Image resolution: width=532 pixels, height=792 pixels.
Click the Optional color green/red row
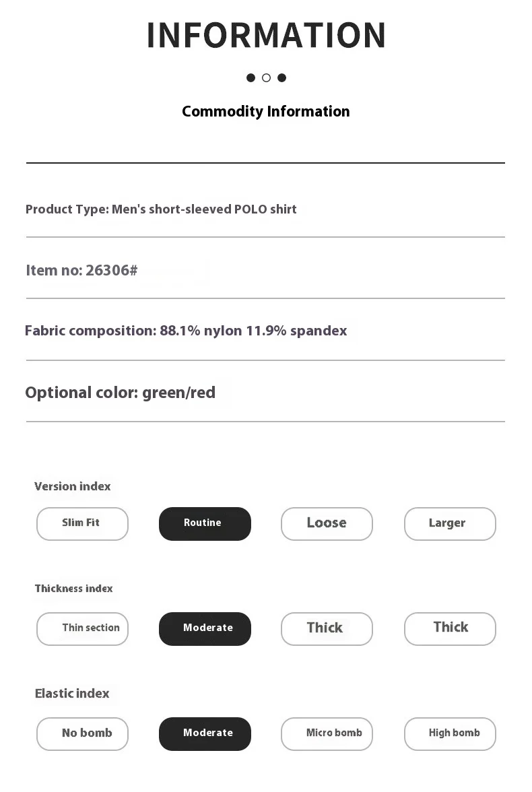(x=120, y=393)
